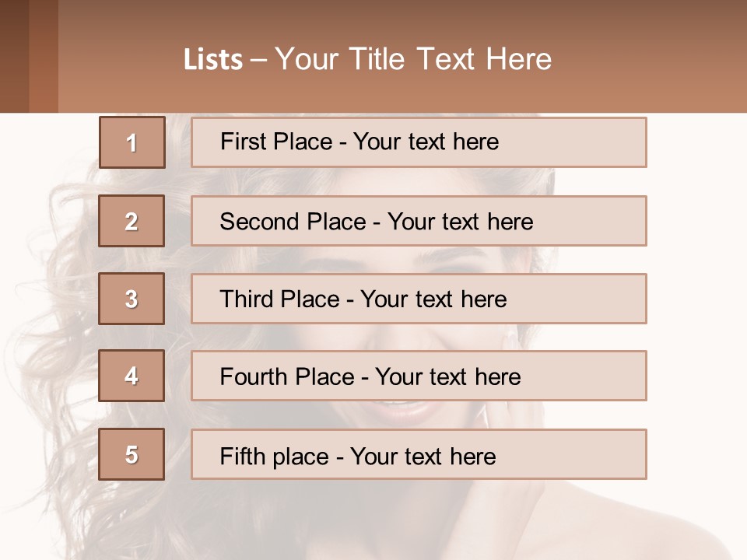Click the number 3 box
747x560 pixels.
tap(132, 299)
